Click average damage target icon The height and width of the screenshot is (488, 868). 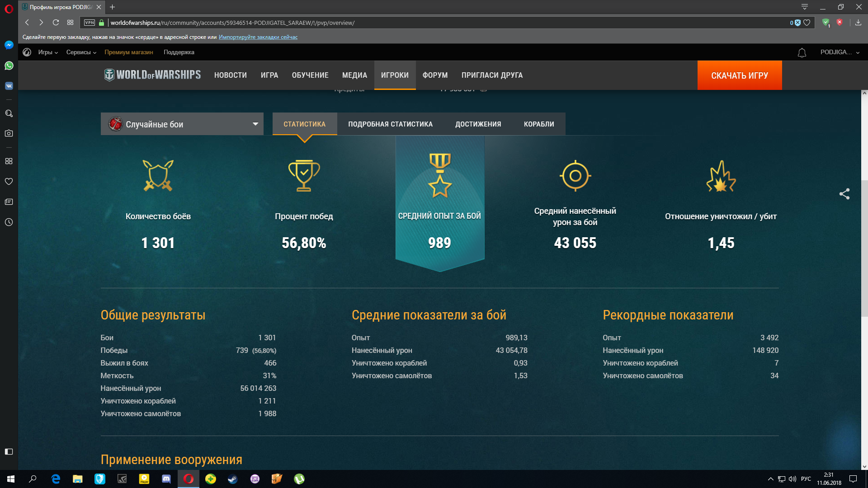pos(575,175)
